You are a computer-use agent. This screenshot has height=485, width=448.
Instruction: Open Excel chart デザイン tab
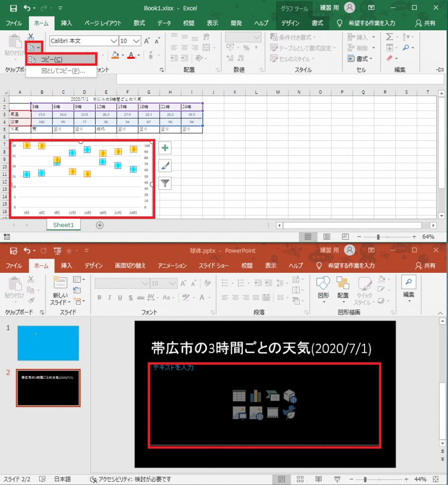290,23
